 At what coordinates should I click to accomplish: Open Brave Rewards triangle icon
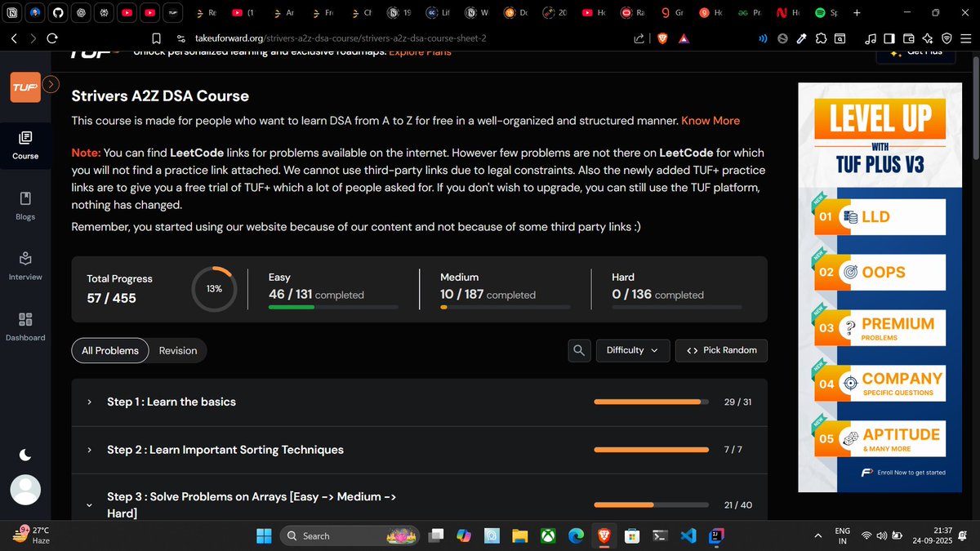[x=684, y=38]
